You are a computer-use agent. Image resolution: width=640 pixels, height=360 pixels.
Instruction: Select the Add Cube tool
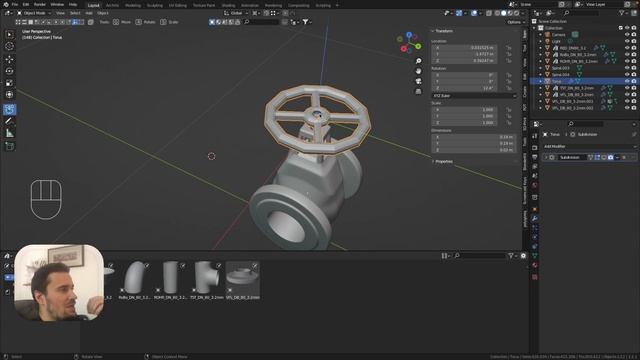[9, 146]
